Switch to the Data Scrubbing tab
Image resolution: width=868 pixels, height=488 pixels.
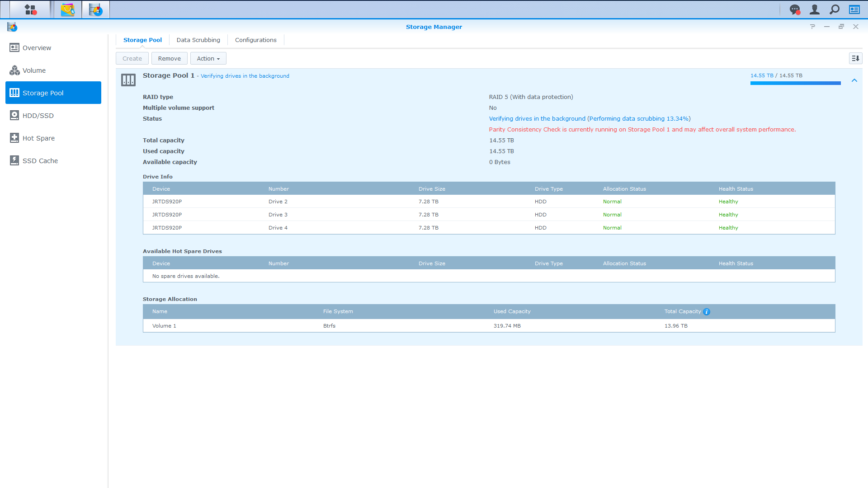pos(198,40)
